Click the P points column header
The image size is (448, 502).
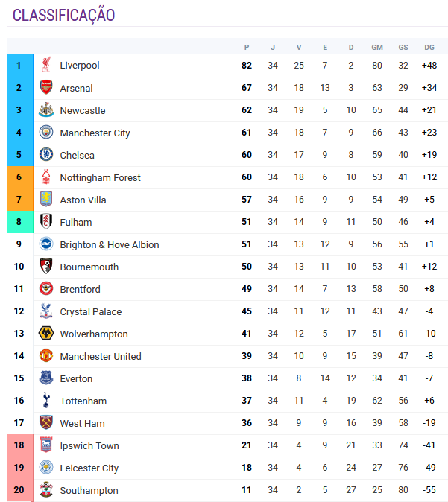click(247, 48)
